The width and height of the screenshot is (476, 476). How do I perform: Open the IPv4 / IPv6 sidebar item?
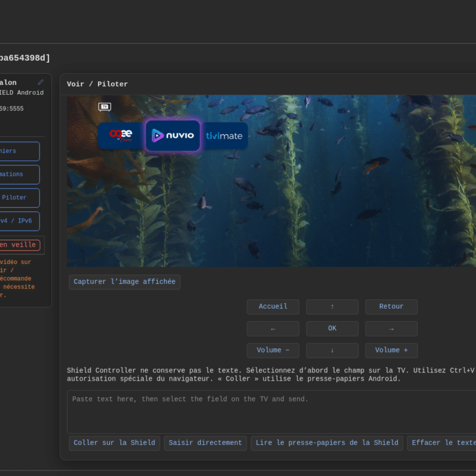[19, 221]
